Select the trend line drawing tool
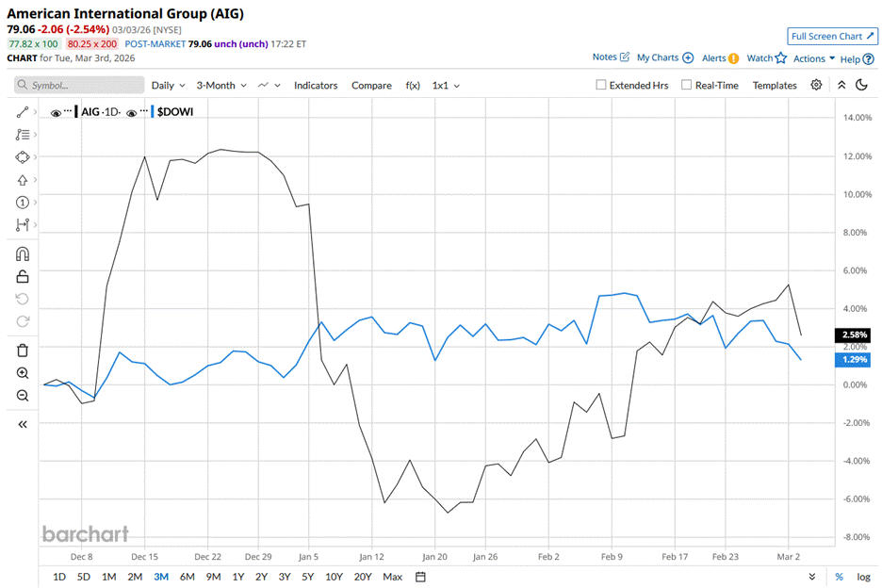 point(21,111)
